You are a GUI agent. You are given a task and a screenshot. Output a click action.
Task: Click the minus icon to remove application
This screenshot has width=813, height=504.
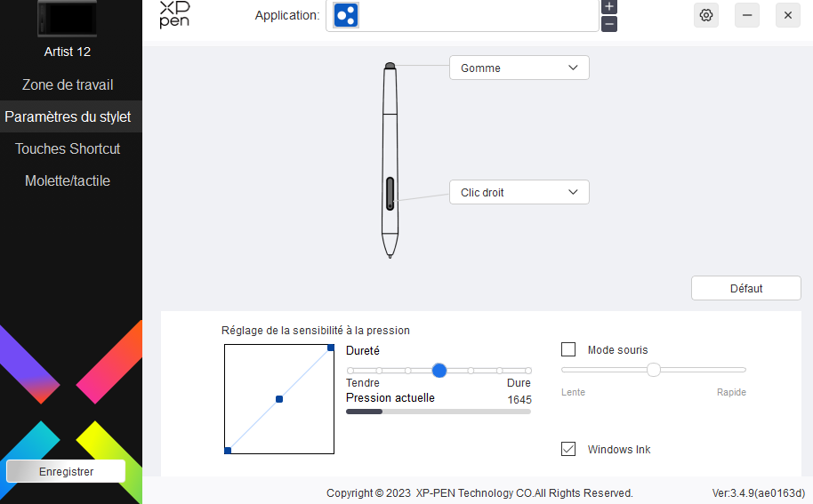click(x=609, y=24)
